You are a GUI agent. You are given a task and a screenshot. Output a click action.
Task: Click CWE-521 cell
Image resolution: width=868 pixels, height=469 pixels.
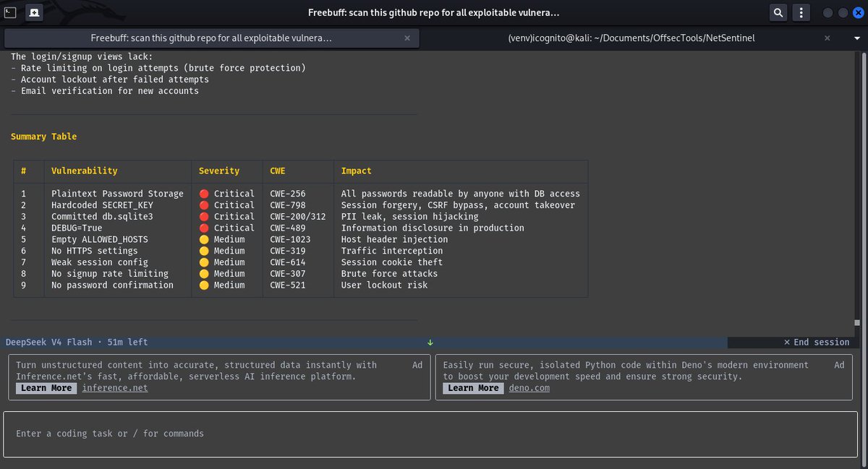287,285
